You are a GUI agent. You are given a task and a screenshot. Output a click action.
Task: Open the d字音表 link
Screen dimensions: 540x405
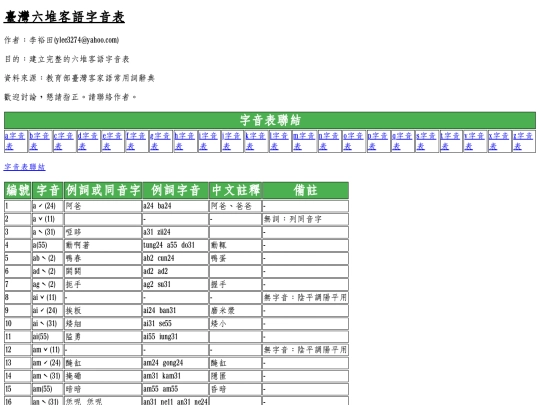[x=88, y=141]
